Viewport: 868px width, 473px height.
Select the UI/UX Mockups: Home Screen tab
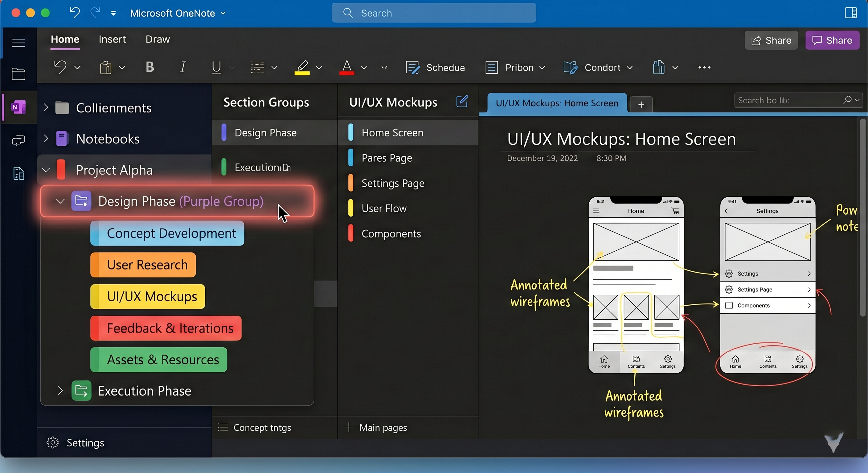pyautogui.click(x=557, y=103)
